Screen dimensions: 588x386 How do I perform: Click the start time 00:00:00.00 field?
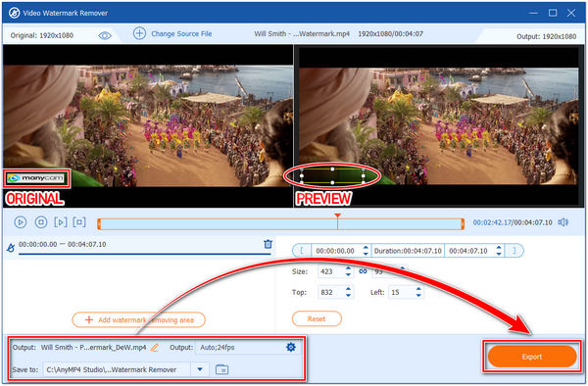click(335, 251)
